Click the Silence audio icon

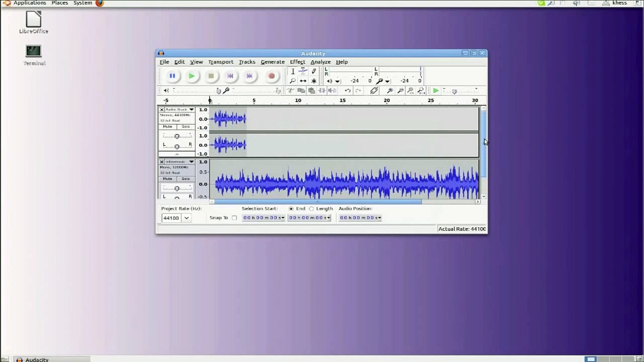point(332,90)
